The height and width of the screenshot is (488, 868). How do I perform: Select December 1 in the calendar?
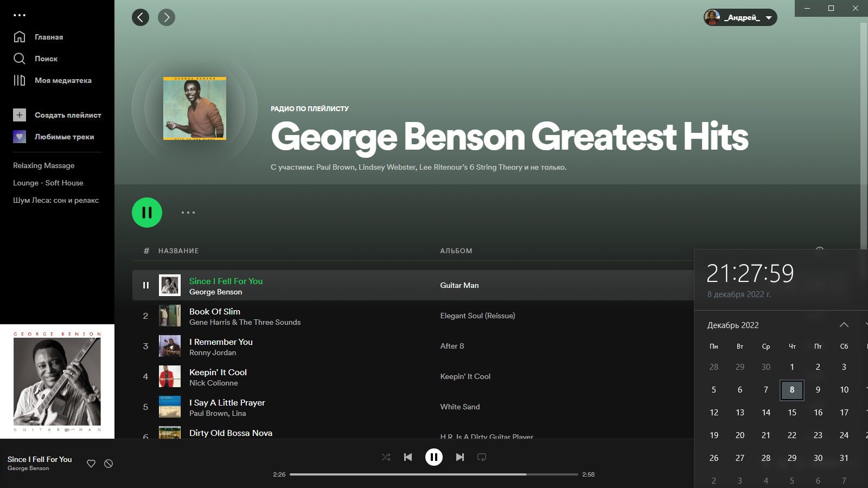[792, 367]
